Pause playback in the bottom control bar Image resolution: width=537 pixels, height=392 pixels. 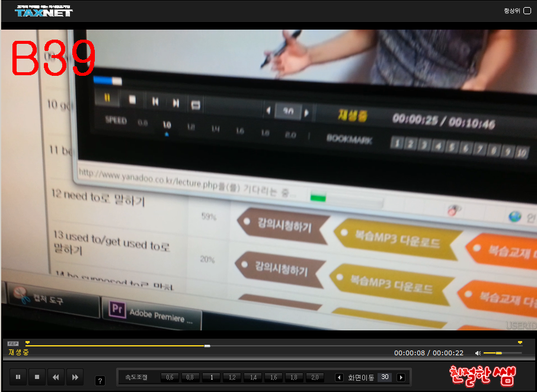click(18, 377)
